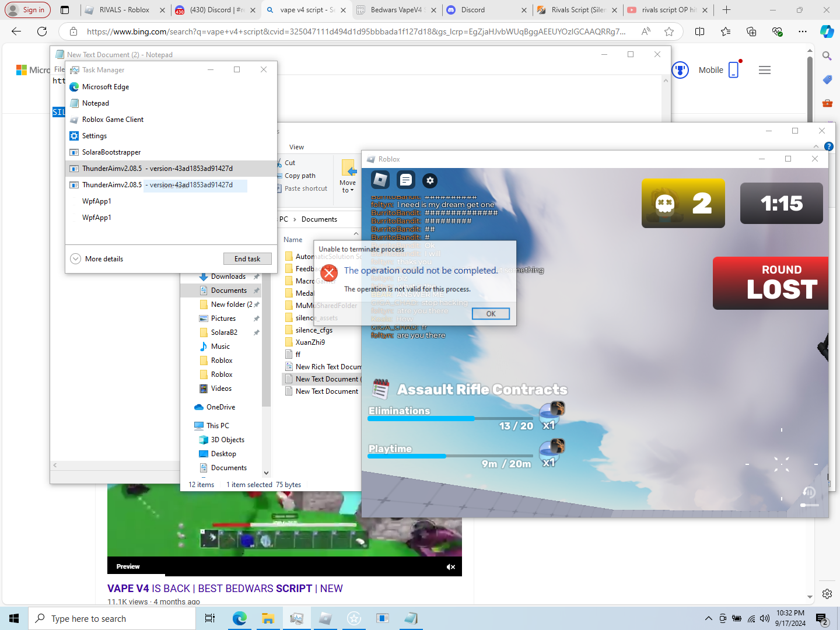Select silence_cfgs folder in file list
Viewport: 840px width, 630px height.
click(314, 330)
